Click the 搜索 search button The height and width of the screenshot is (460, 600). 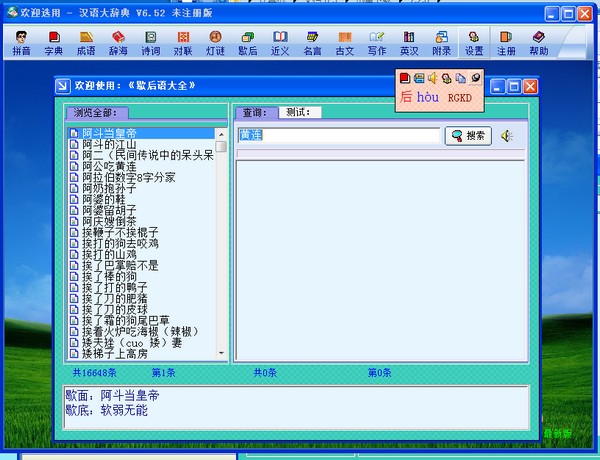click(x=468, y=136)
